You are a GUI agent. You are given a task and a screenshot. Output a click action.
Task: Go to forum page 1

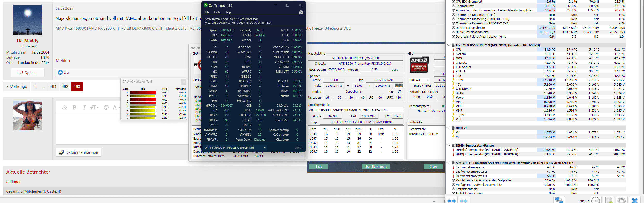pos(35,87)
